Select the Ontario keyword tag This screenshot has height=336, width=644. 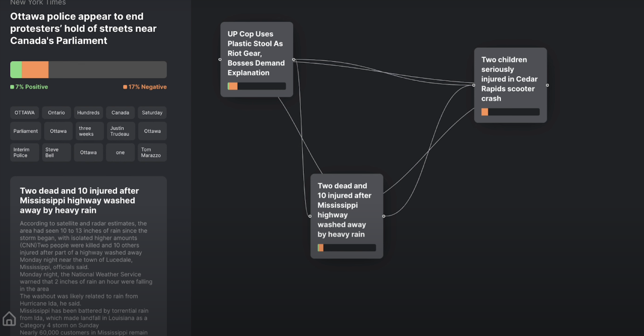(x=56, y=113)
